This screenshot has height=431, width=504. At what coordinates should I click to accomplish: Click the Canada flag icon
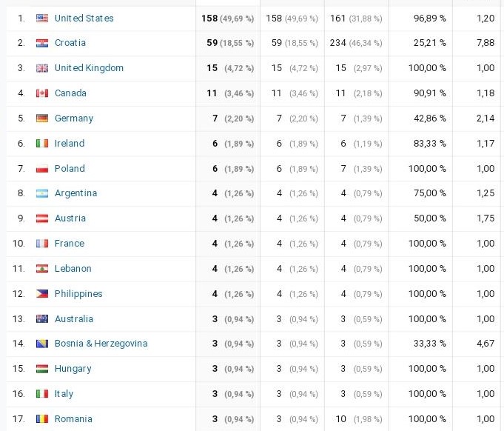click(x=42, y=93)
